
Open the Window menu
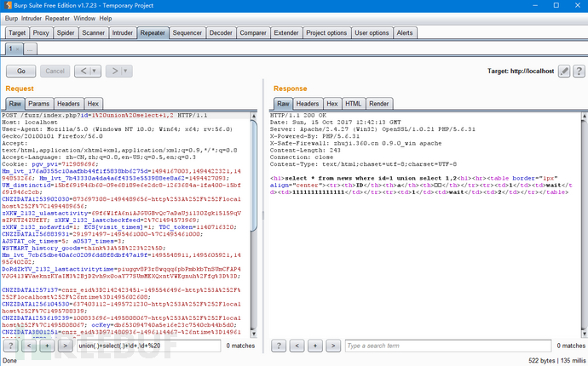coord(84,19)
